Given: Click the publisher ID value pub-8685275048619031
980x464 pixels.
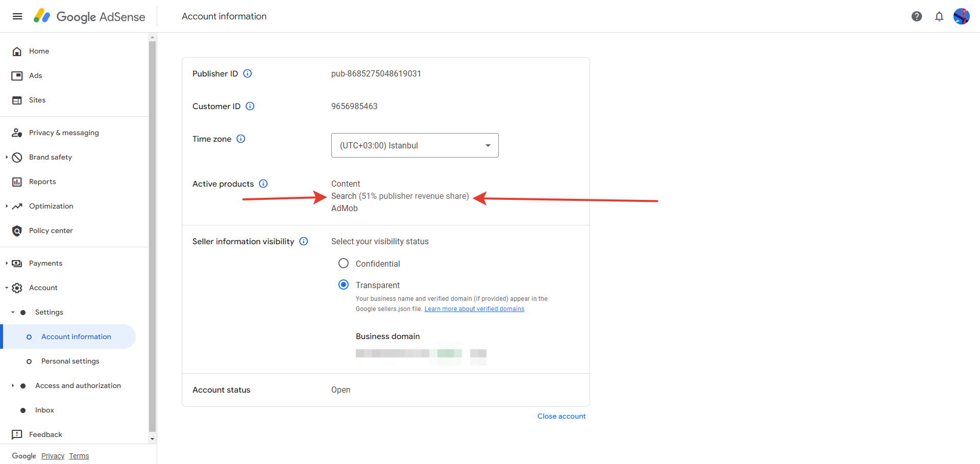Looking at the screenshot, I should pyautogui.click(x=376, y=73).
